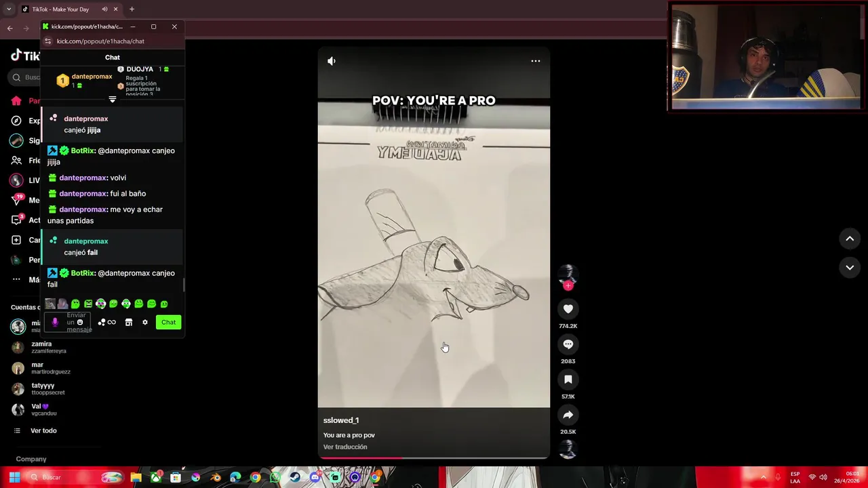Open TikTok More three-dots sidebar item
Screen dimensions: 868x488
pyautogui.click(x=24, y=279)
